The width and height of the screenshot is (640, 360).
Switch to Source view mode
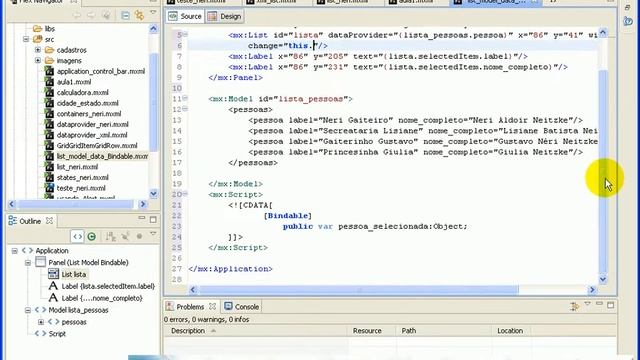[x=185, y=16]
